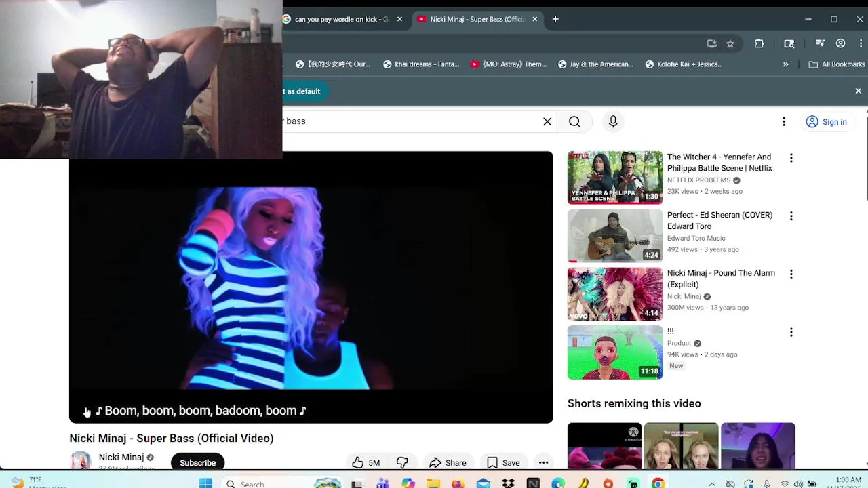Screen dimensions: 868x488
Task: Show hidden system tray icons
Action: coord(712,484)
